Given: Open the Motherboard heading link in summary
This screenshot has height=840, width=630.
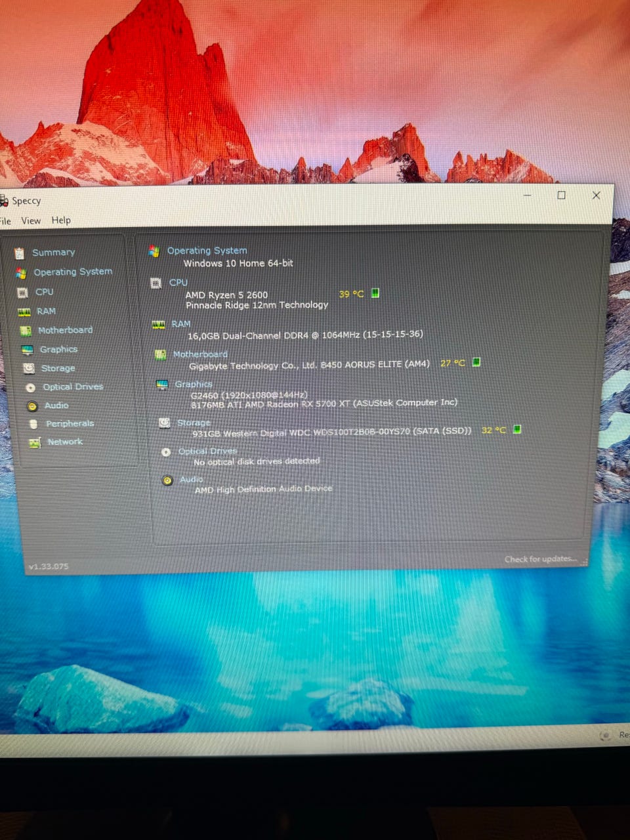Looking at the screenshot, I should click(200, 354).
